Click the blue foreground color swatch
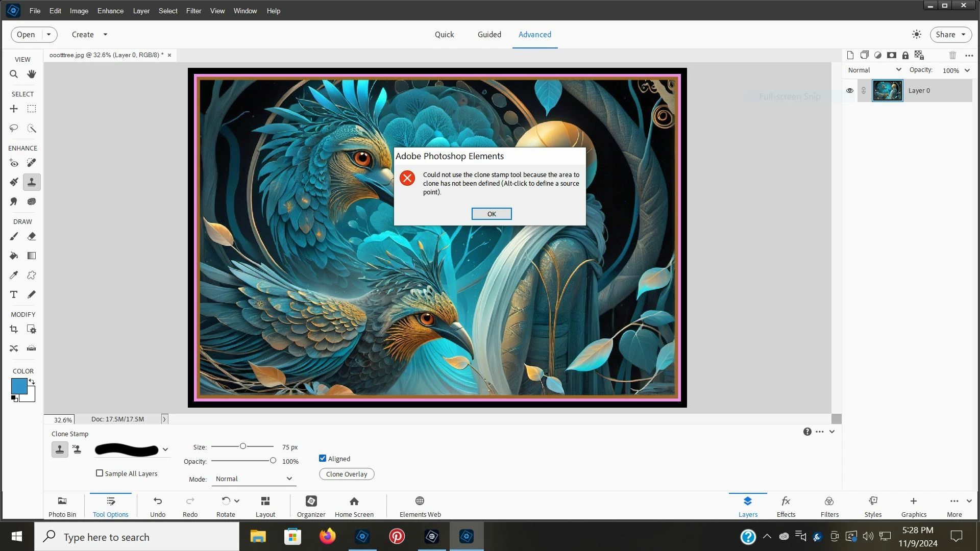The image size is (980, 551). coord(19,386)
